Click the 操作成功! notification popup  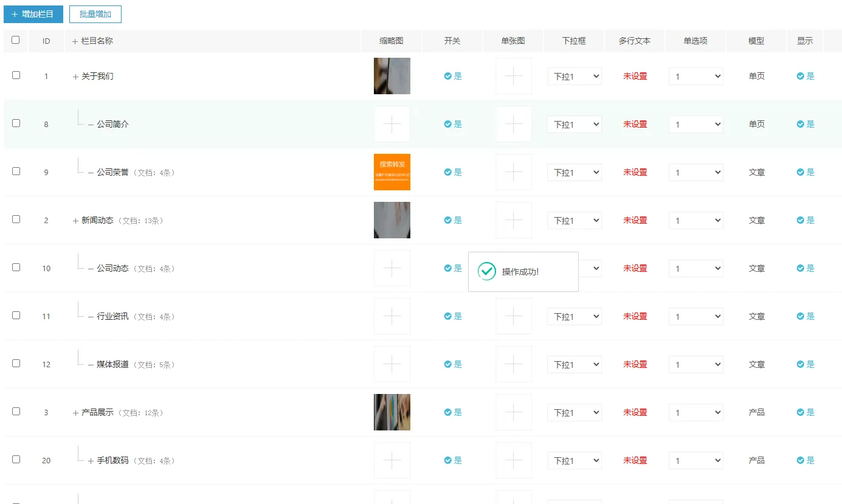(523, 272)
